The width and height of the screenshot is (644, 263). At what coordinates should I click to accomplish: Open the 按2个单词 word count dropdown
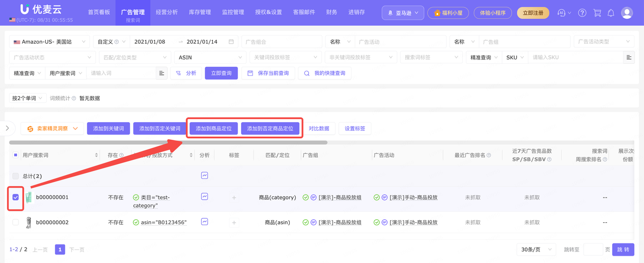(x=27, y=98)
